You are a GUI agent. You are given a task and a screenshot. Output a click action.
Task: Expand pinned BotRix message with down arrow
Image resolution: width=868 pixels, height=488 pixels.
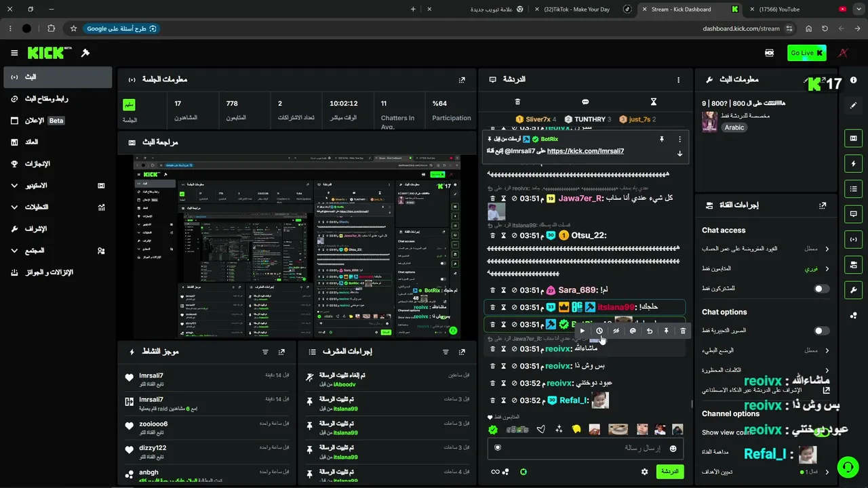(x=679, y=153)
